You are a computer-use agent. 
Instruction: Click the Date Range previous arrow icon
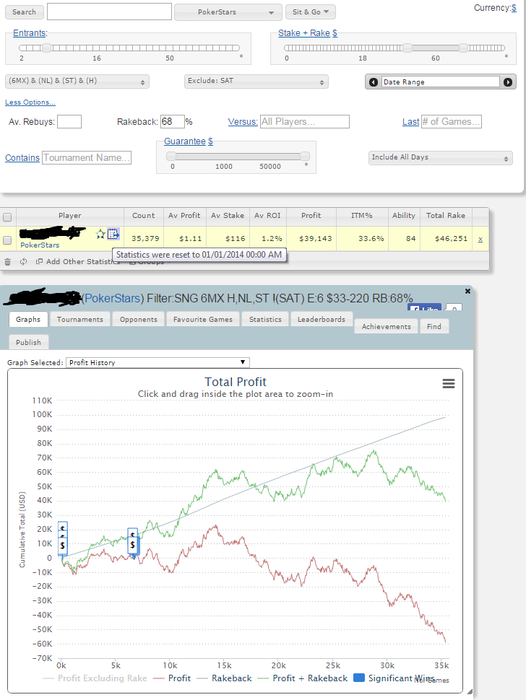(374, 82)
